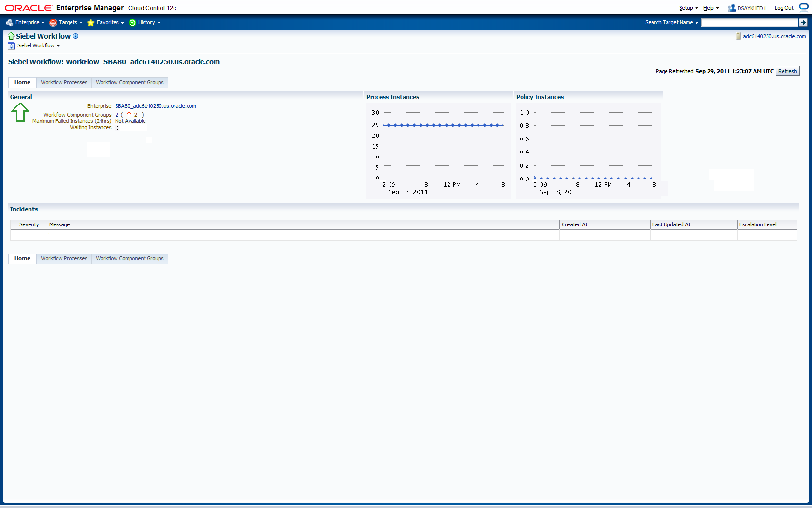This screenshot has height=508, width=812.
Task: Click the Severity column header
Action: (29, 224)
